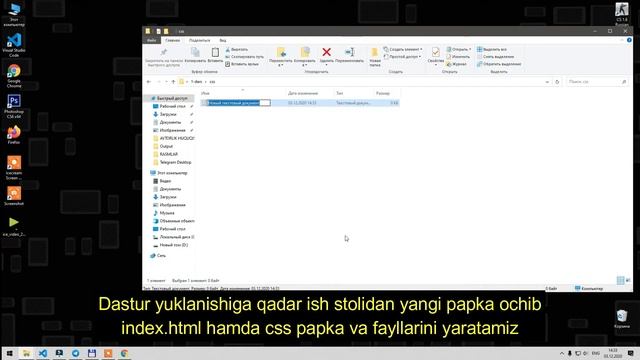Open Объемные объекты in the navigation pane

coord(173,221)
